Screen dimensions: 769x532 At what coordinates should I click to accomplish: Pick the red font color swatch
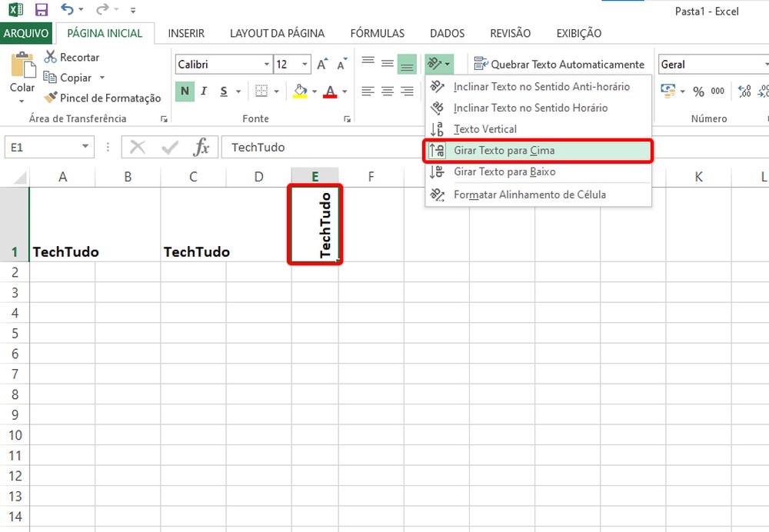[329, 92]
